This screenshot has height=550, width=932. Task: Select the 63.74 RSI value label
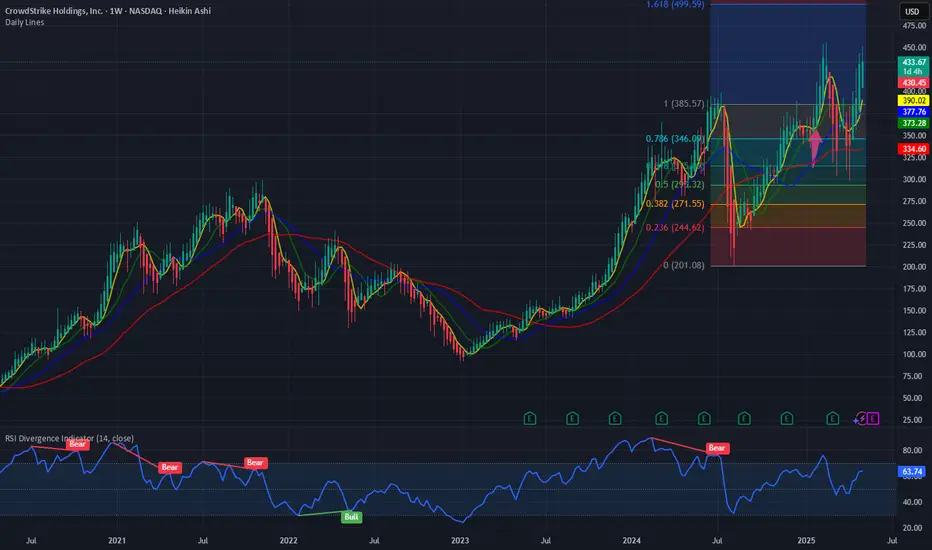[912, 472]
